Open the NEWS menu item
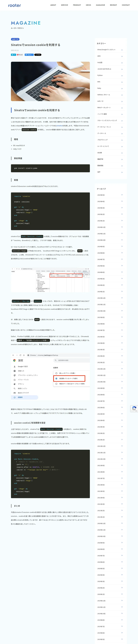 point(88,5)
